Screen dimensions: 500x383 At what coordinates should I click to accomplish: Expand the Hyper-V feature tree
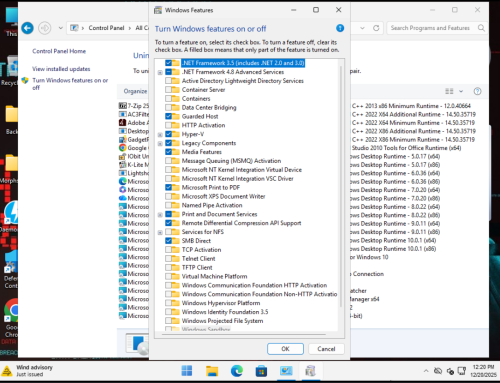[160, 135]
